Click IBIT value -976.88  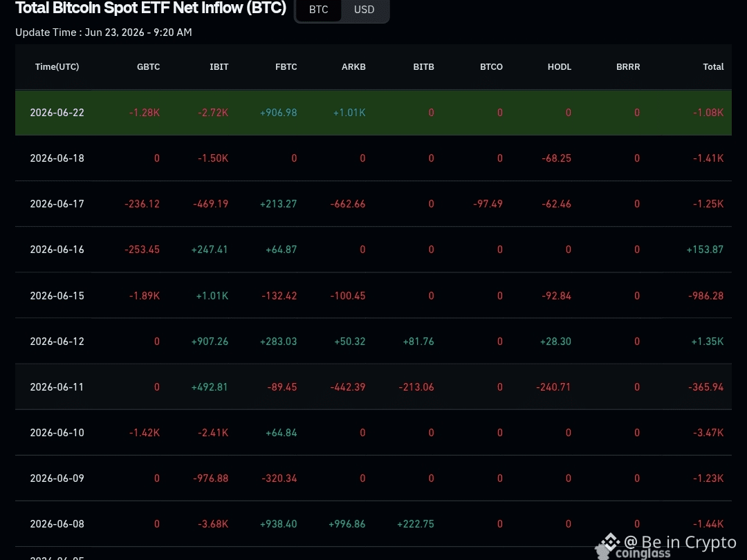[x=210, y=478]
